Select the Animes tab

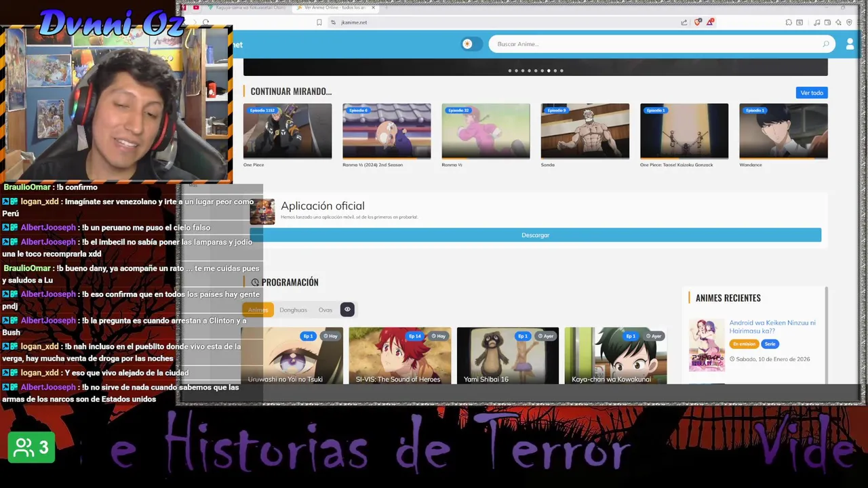tap(258, 310)
